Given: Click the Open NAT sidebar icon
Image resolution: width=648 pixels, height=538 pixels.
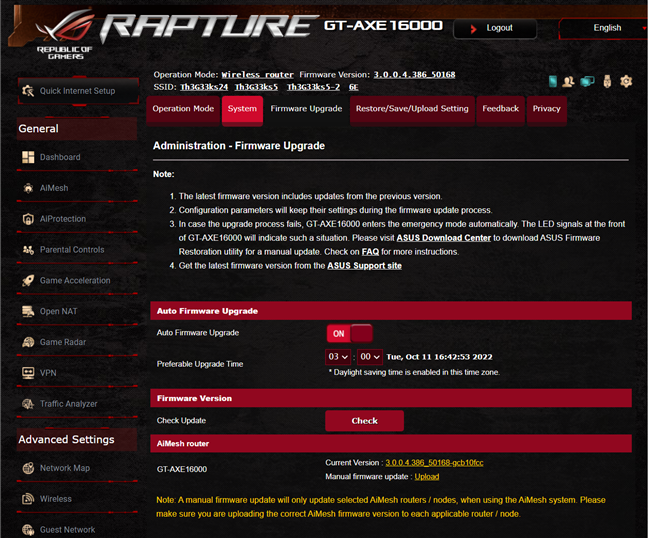Looking at the screenshot, I should pyautogui.click(x=28, y=311).
